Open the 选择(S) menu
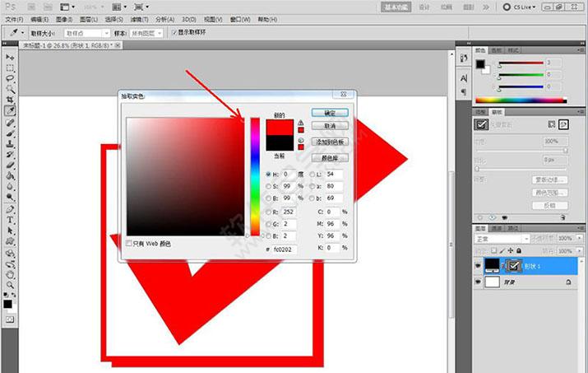 [x=113, y=20]
